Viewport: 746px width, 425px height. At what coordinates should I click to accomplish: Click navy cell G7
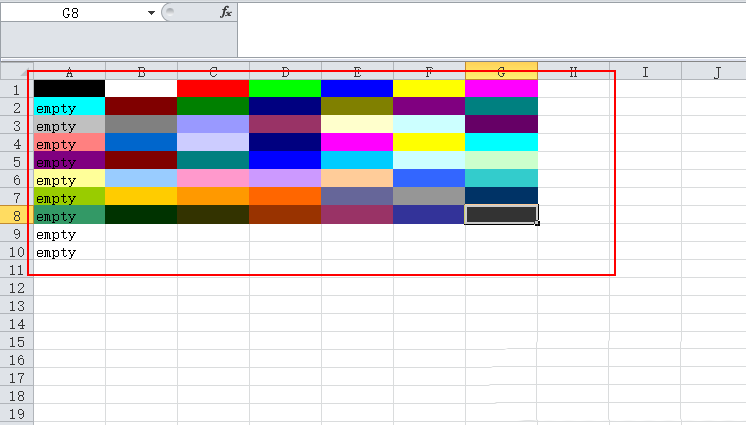pos(501,197)
